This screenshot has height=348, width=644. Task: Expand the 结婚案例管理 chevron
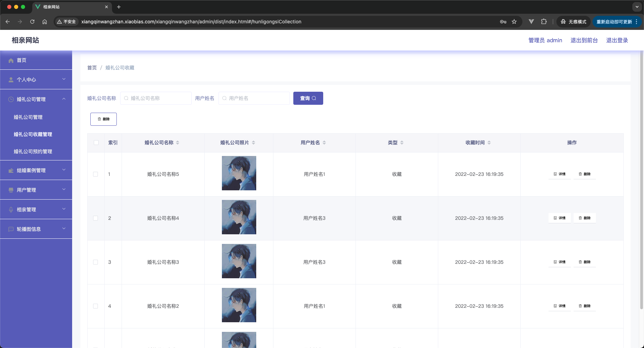tap(64, 170)
